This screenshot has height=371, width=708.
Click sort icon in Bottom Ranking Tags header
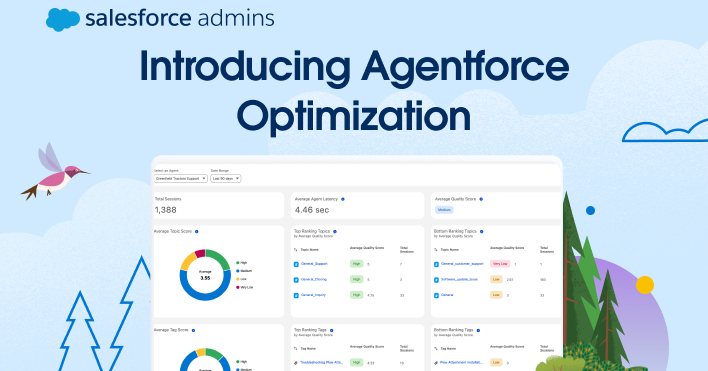436,349
